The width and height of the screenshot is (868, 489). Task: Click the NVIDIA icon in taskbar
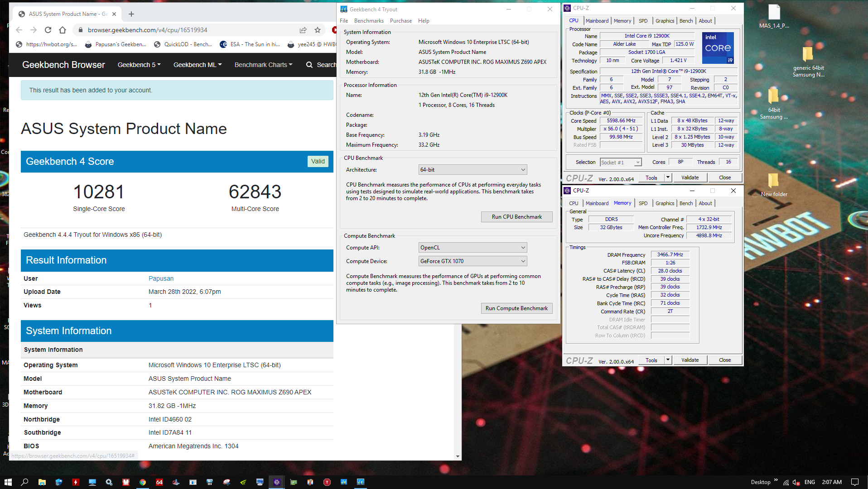click(x=243, y=482)
